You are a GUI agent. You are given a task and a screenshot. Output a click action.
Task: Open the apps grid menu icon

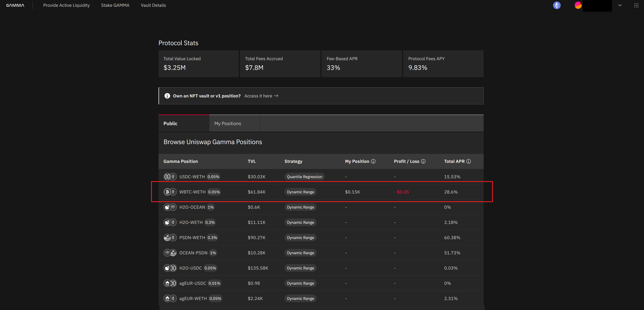pos(636,5)
